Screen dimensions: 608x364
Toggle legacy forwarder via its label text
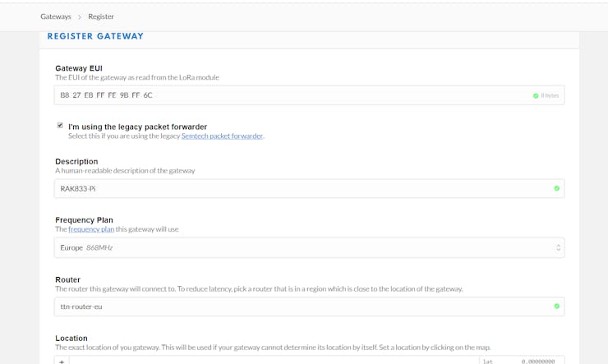(138, 127)
